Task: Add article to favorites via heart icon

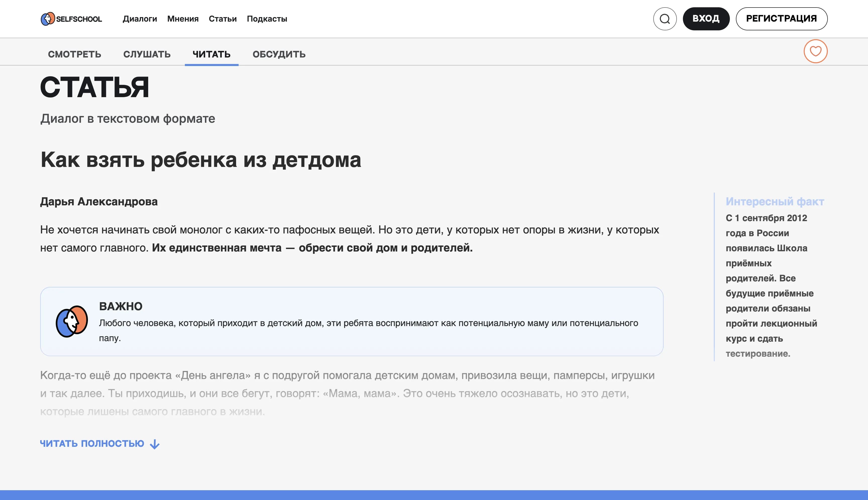Action: point(816,51)
